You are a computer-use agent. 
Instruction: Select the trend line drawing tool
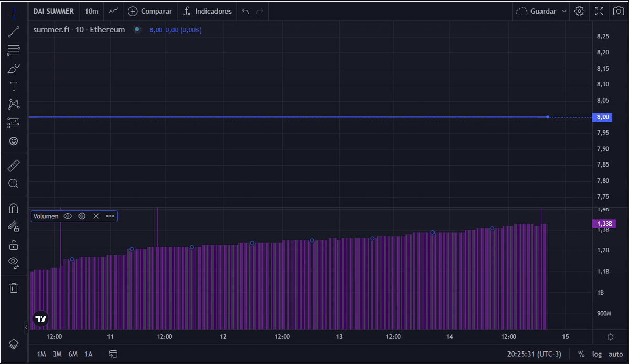(14, 32)
